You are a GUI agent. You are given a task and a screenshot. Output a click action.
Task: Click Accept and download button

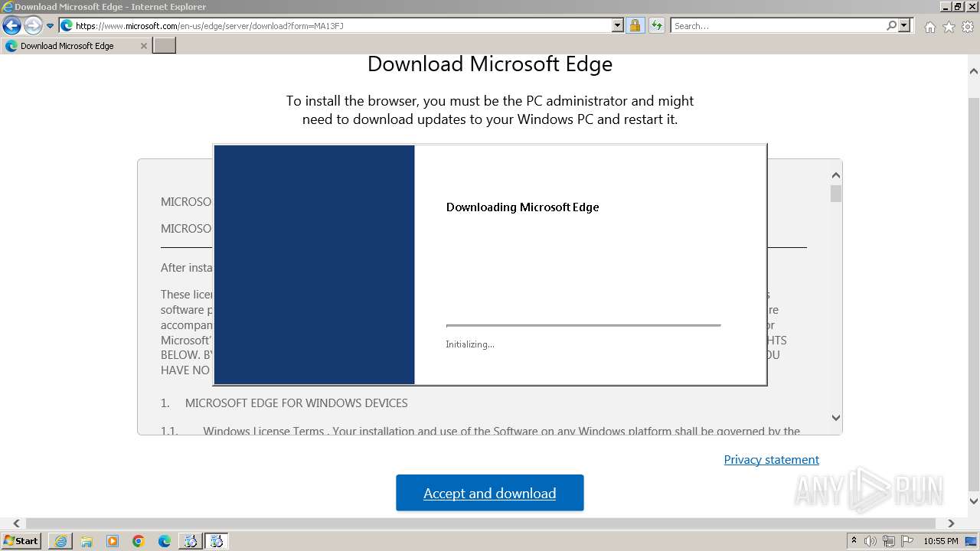coord(490,493)
